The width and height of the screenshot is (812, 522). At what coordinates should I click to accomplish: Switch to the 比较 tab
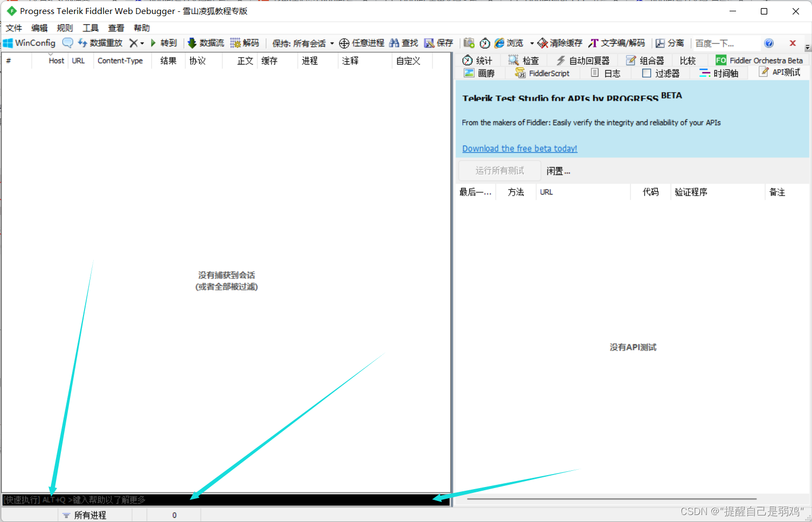pyautogui.click(x=688, y=60)
